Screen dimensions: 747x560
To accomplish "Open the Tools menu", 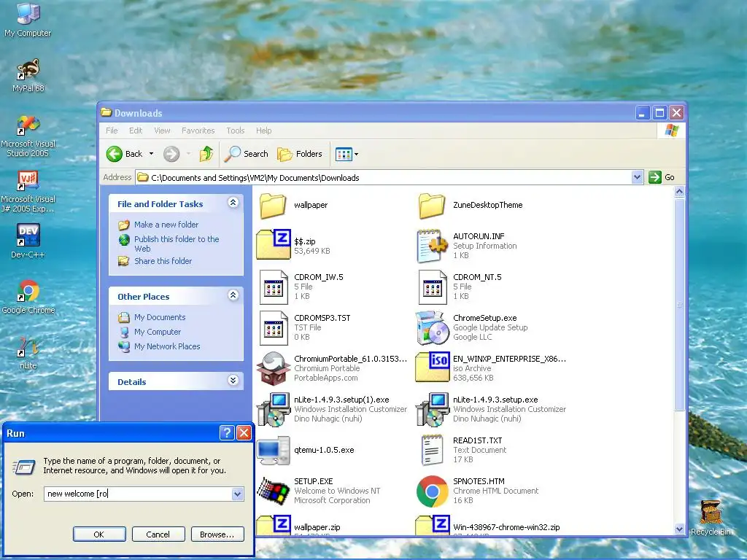I will pos(236,131).
